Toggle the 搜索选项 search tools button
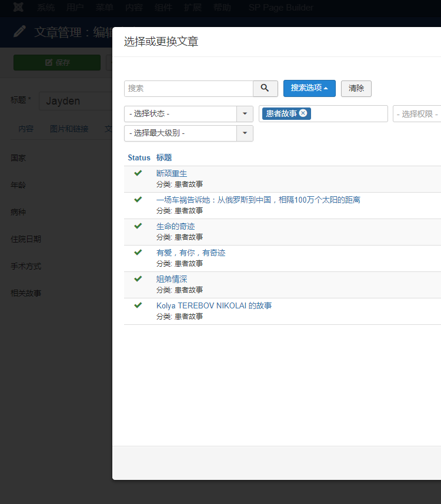Image resolution: width=441 pixels, height=504 pixels. click(x=309, y=88)
